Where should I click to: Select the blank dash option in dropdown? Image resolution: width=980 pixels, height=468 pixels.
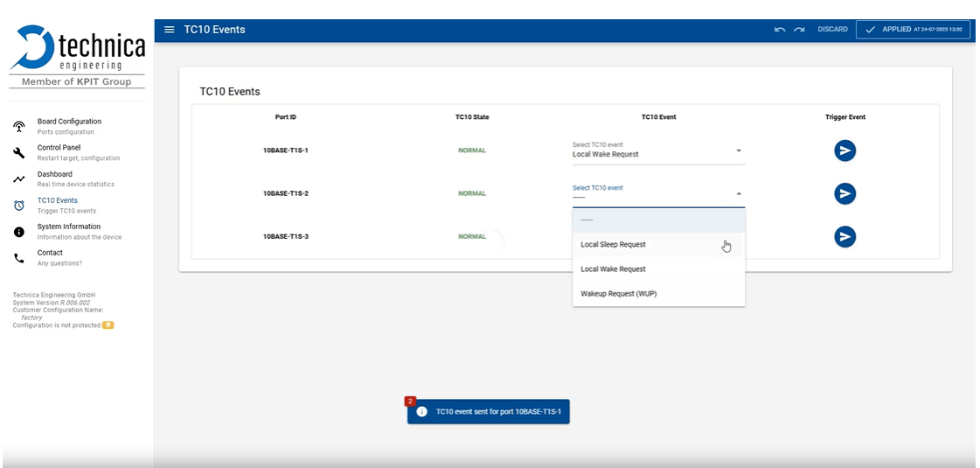587,220
